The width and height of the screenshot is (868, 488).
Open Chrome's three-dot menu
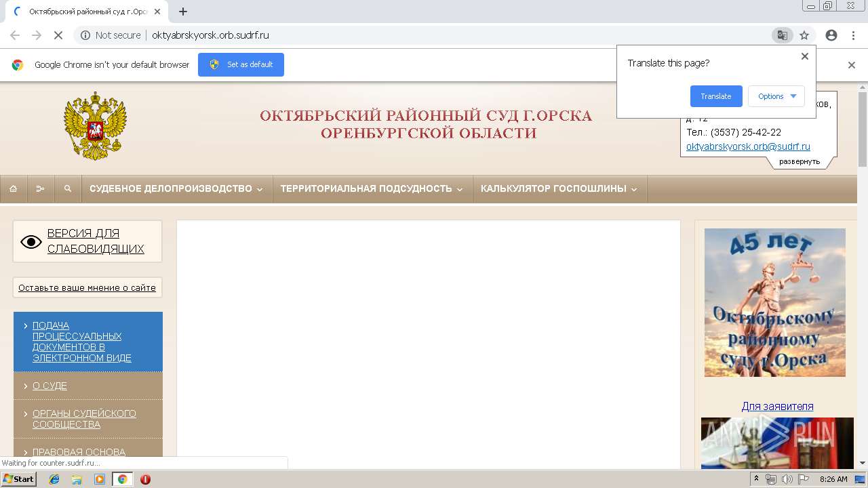coord(853,35)
